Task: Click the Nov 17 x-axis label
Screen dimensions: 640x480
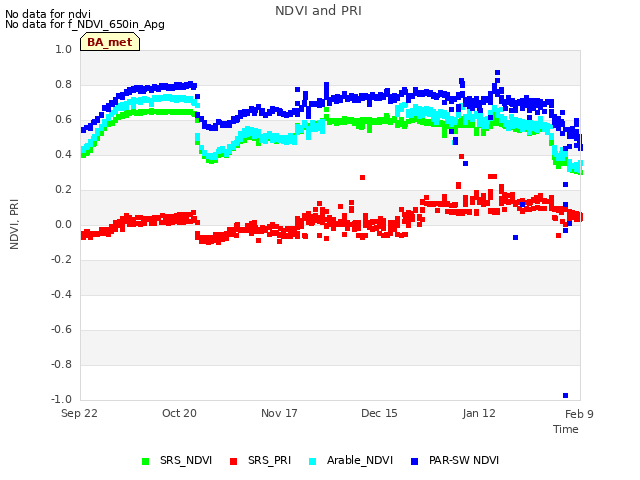Action: tap(279, 413)
